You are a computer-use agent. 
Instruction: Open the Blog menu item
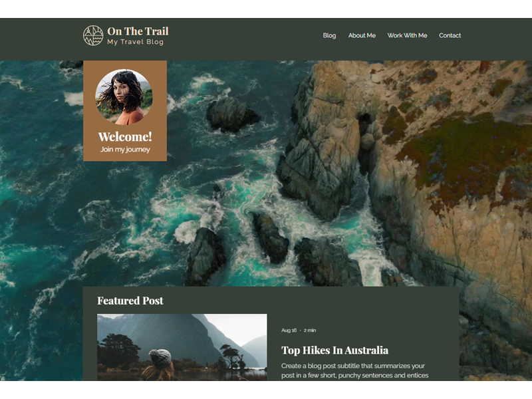click(x=329, y=35)
